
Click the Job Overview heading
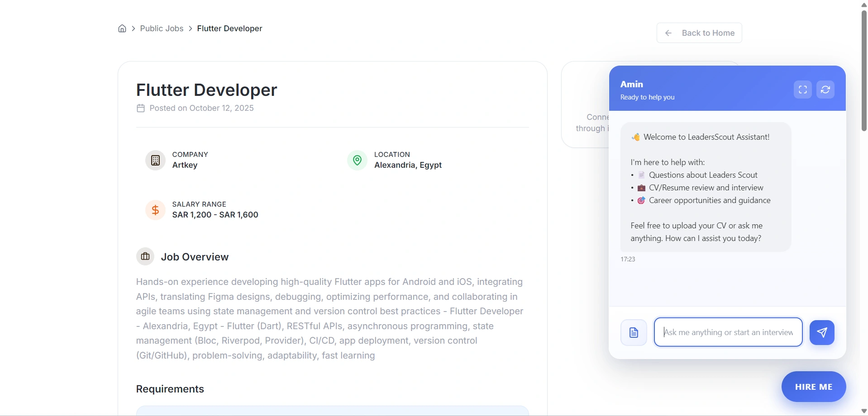(195, 257)
